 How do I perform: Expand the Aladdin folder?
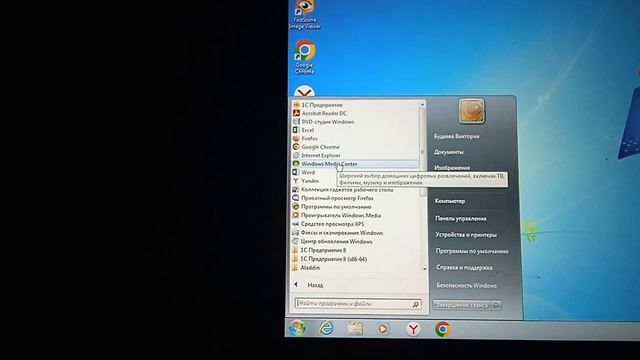[306, 268]
